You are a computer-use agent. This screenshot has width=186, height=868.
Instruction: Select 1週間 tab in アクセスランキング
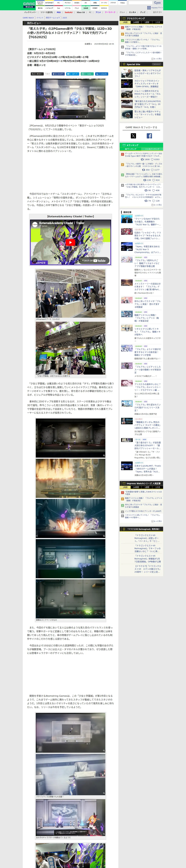tap(147, 22)
